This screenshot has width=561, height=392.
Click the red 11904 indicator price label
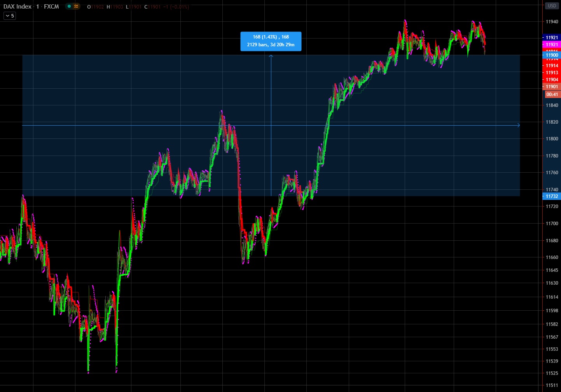tap(551, 79)
